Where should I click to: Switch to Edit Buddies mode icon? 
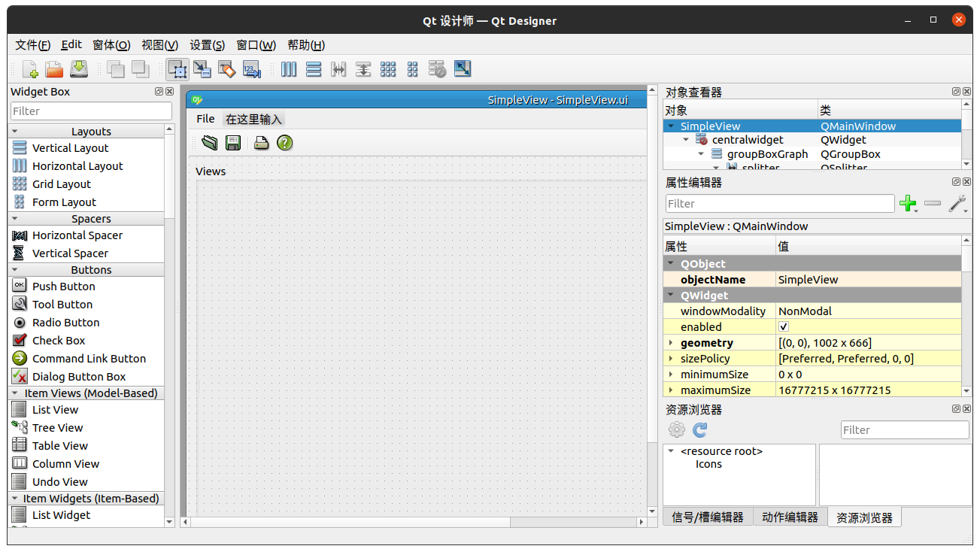point(226,69)
